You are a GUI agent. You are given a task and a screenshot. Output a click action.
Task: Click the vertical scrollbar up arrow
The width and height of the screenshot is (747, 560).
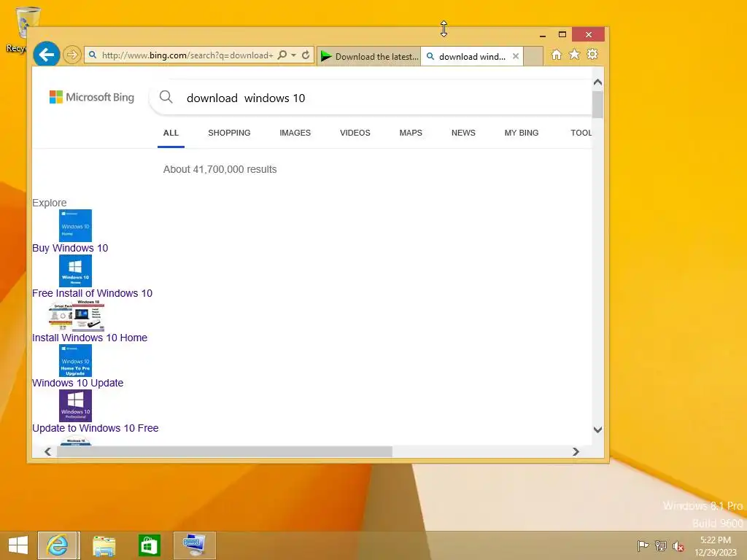(598, 82)
